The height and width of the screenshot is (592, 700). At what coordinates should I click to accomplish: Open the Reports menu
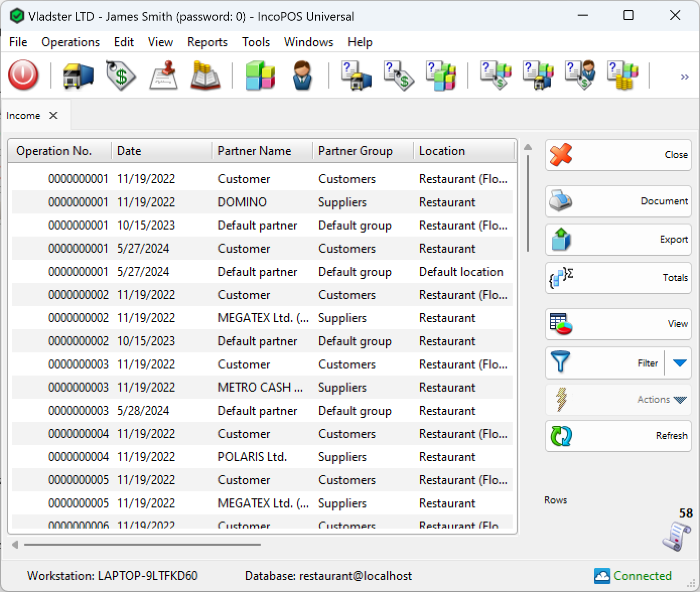point(207,42)
